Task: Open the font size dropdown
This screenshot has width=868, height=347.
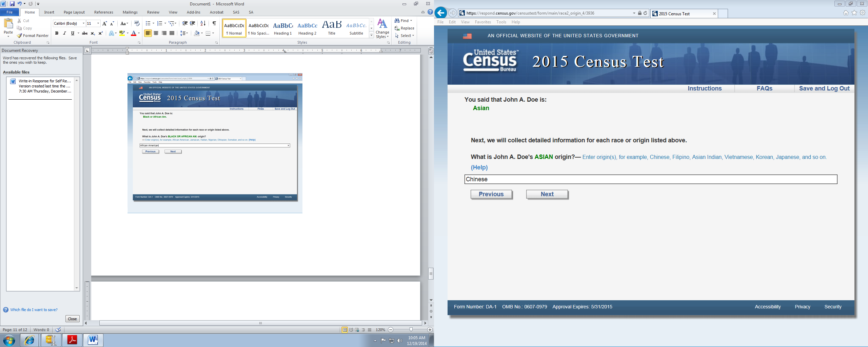Action: (98, 23)
